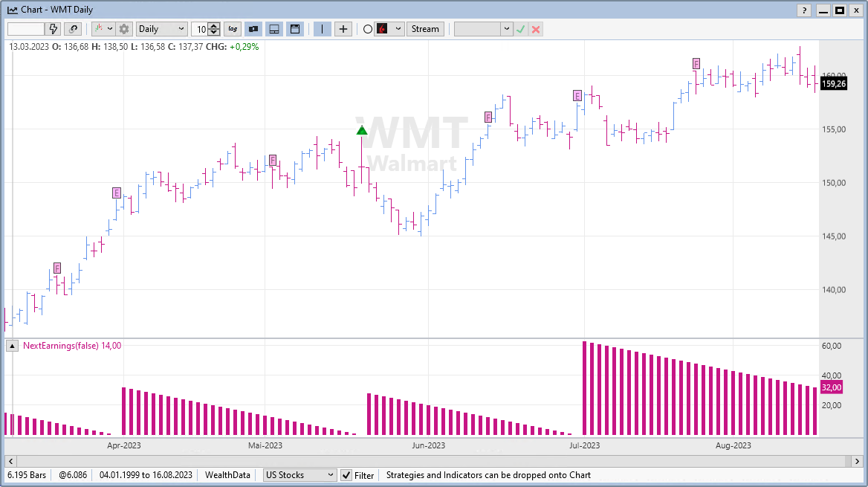Click the symbol input field
868x487 pixels.
(25, 29)
